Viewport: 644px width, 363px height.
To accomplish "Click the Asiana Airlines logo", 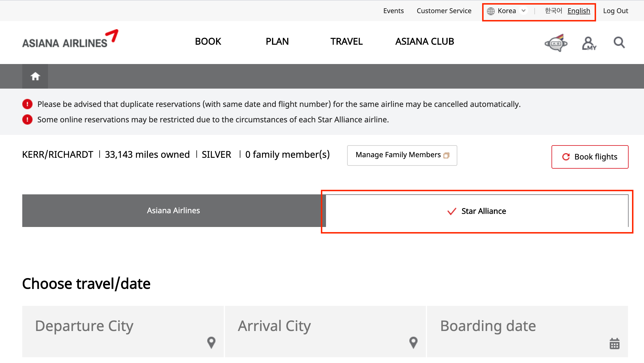I will coord(70,39).
